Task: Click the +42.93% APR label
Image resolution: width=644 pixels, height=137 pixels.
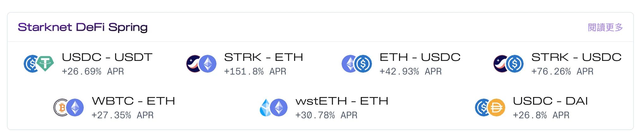Action: coord(410,72)
